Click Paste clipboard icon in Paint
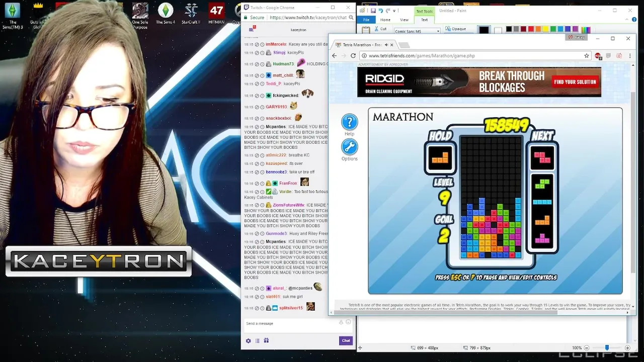 click(366, 30)
